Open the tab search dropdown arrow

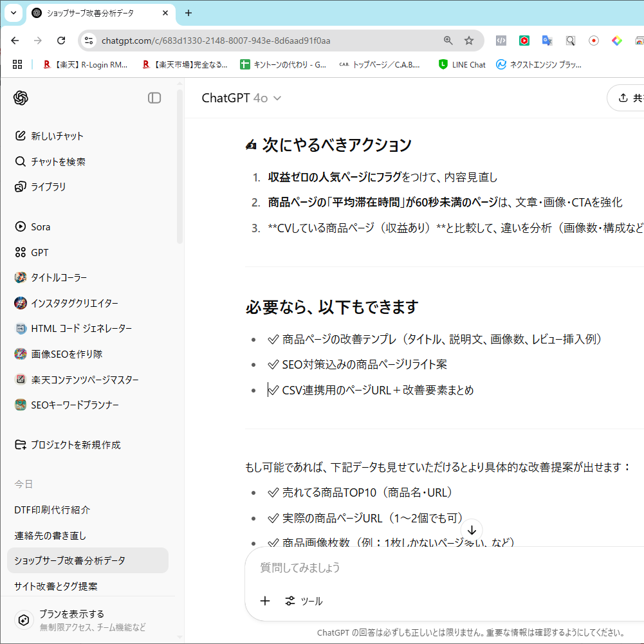click(14, 13)
